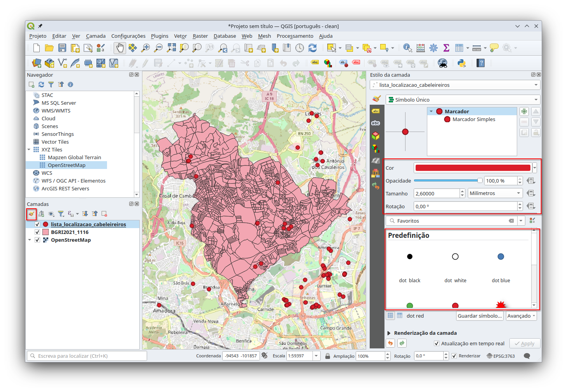Open the MetaSearch globe with binoculars icon
567x392 pixels.
pyautogui.click(x=442, y=63)
